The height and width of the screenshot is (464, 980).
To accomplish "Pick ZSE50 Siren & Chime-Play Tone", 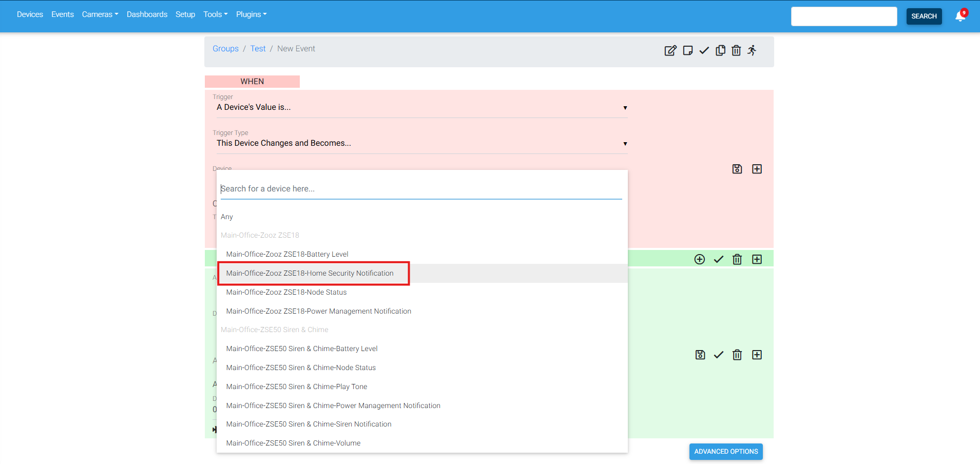I will pyautogui.click(x=422, y=386).
